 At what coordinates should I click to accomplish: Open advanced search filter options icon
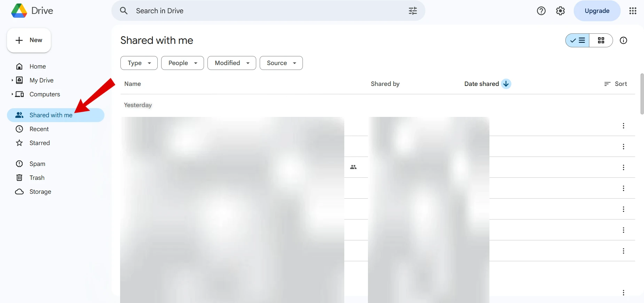413,11
